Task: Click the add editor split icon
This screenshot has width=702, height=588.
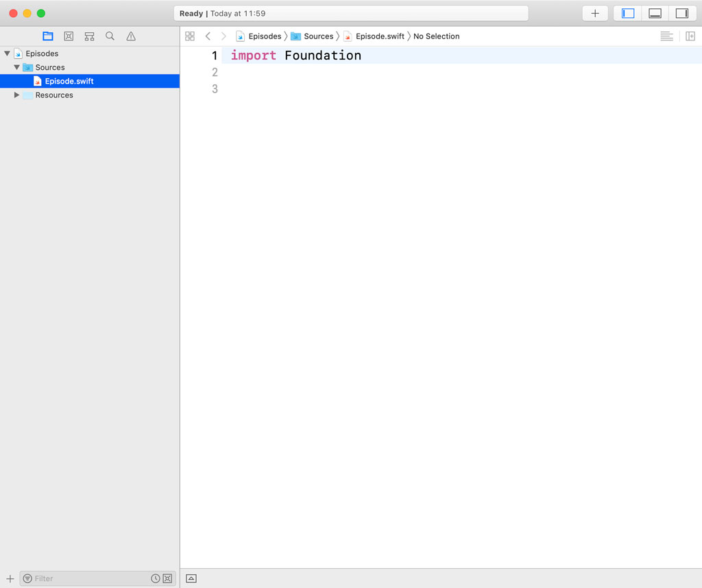Action: click(x=691, y=36)
